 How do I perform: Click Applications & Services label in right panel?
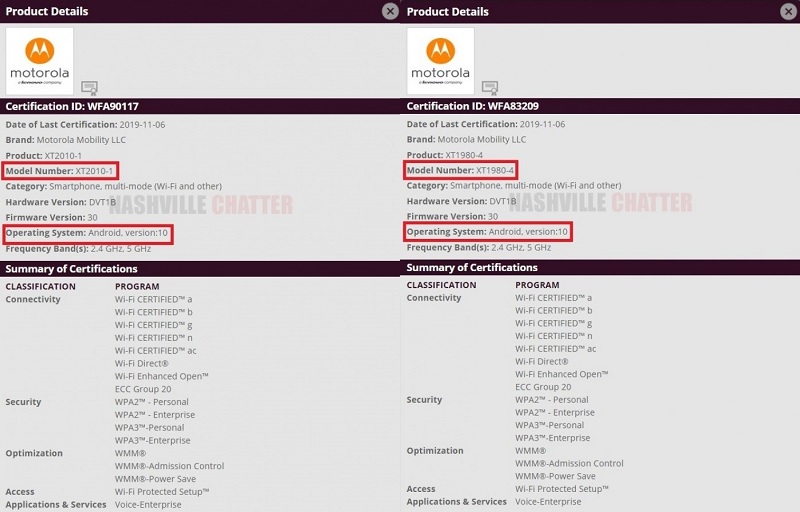tap(457, 502)
